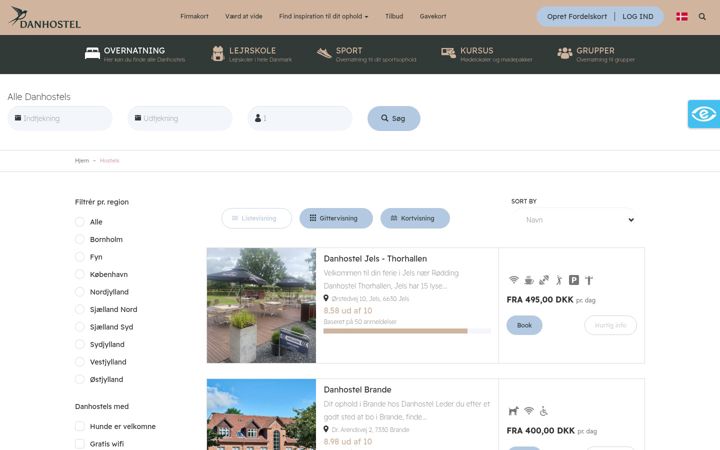Click the dog icon for Danhostel Brande

click(x=513, y=411)
